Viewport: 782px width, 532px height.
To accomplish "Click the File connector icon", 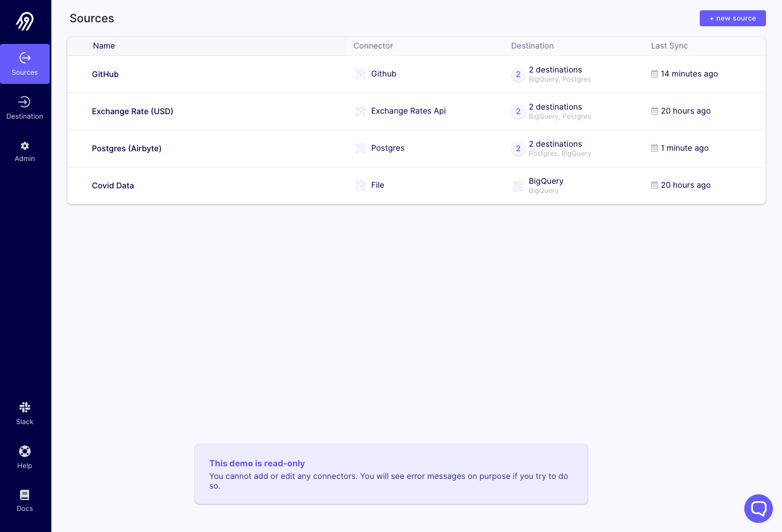I will [x=360, y=186].
